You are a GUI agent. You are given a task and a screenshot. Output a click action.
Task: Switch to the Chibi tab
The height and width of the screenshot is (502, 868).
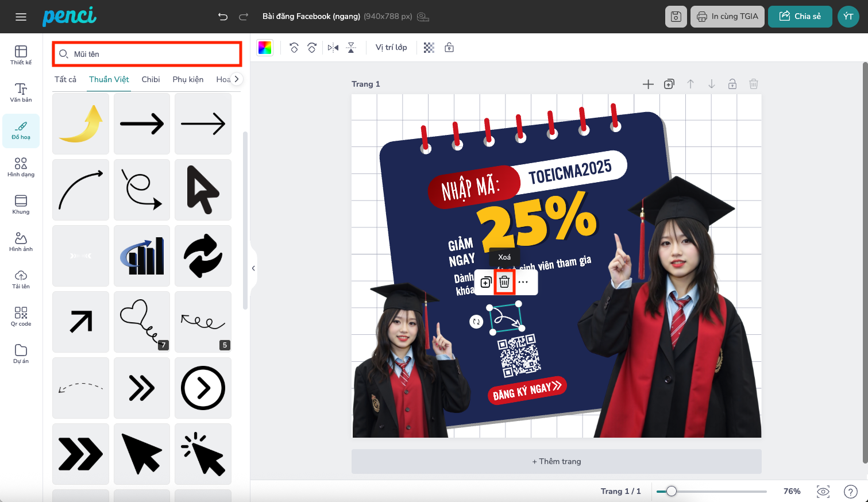point(151,79)
